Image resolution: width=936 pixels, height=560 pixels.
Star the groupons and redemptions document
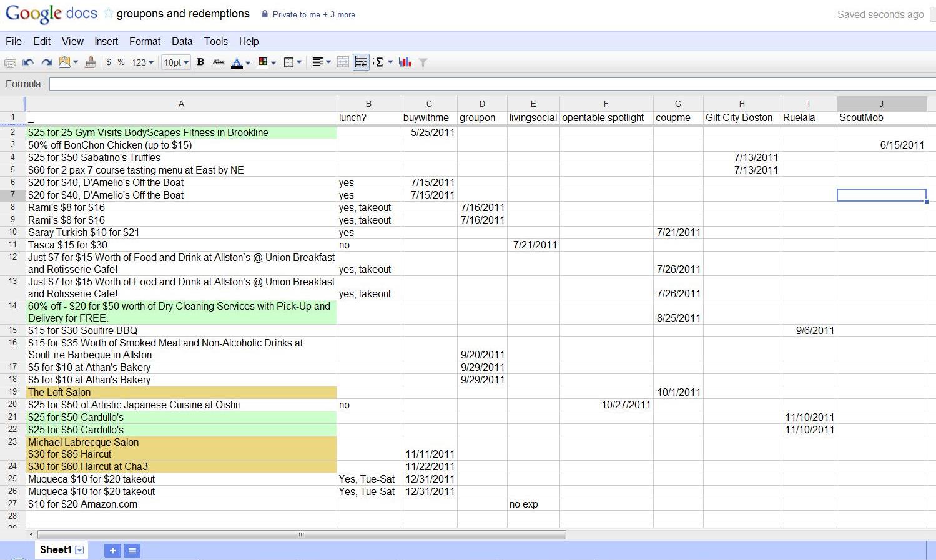click(109, 14)
